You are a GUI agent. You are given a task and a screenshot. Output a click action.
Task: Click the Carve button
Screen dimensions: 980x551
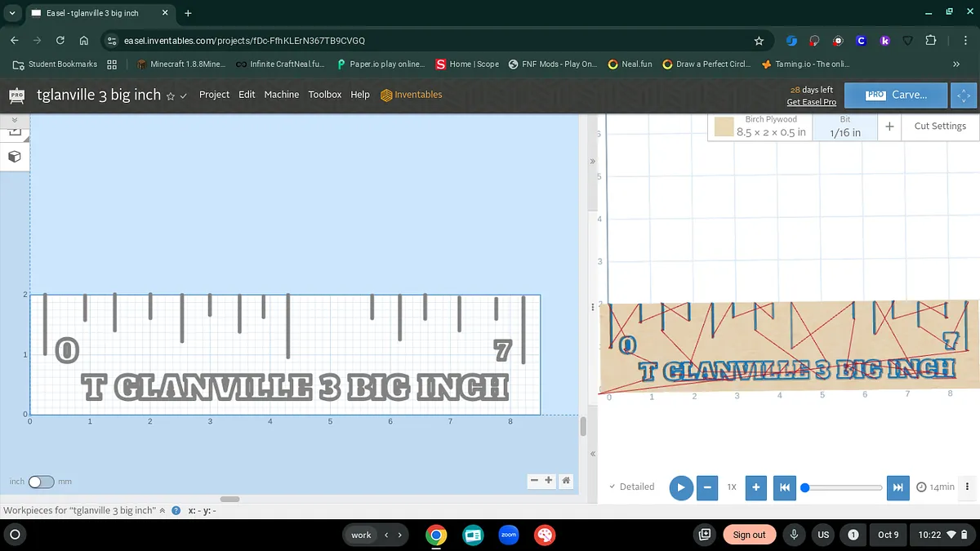(x=896, y=95)
